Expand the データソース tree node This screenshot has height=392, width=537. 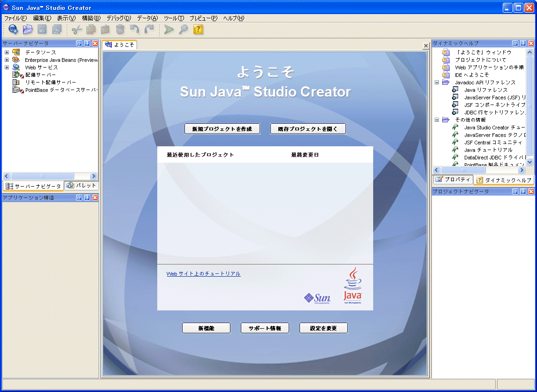[6, 52]
